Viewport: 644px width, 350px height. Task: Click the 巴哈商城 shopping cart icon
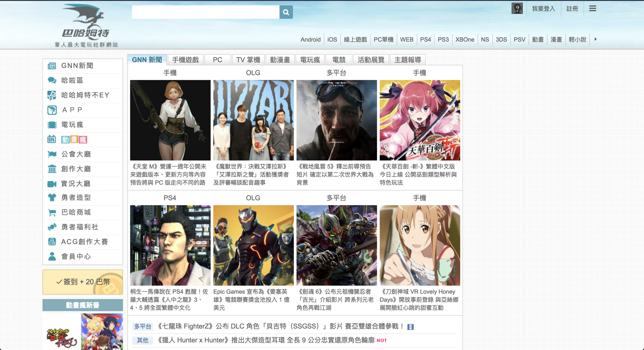(x=52, y=213)
